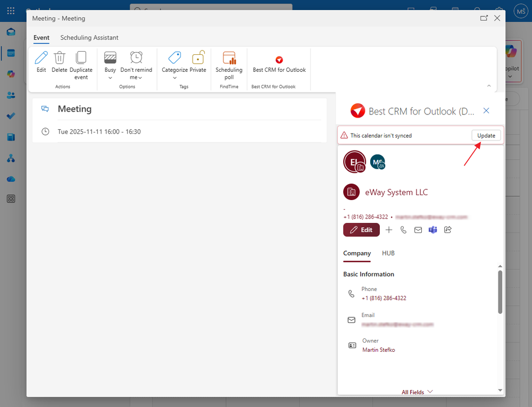Click the envelope email icon beside Edit
The image size is (532, 407).
tap(418, 230)
